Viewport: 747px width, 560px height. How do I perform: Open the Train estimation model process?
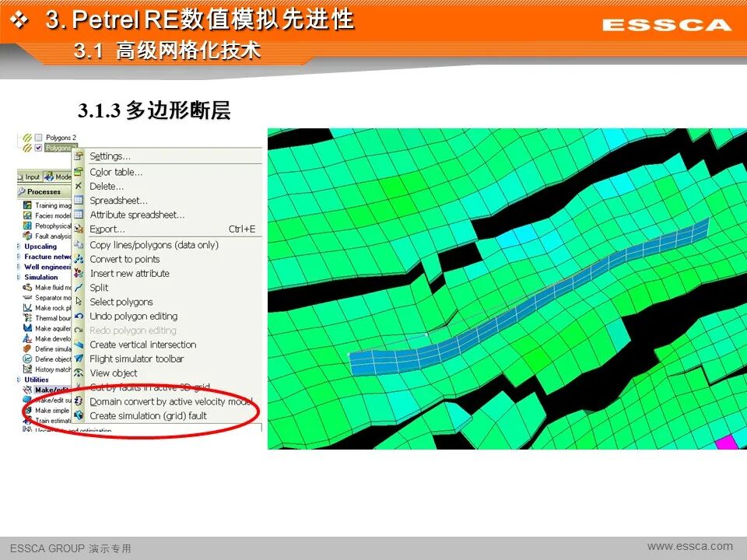[x=47, y=421]
